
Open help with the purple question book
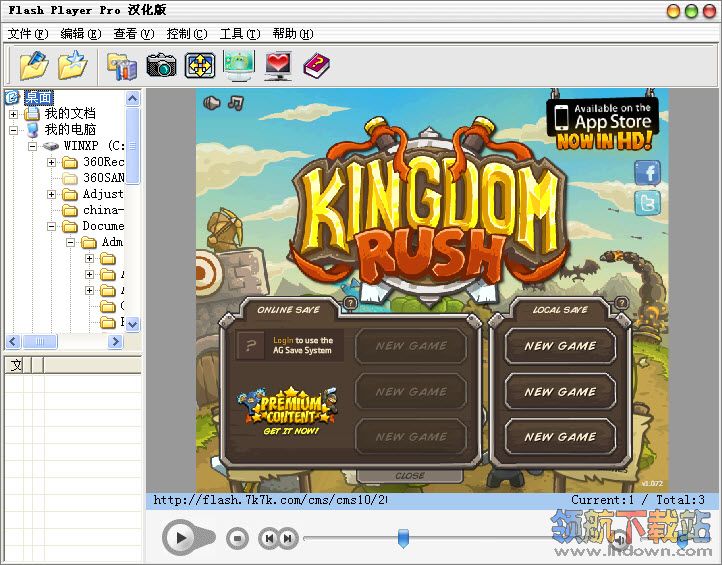317,66
